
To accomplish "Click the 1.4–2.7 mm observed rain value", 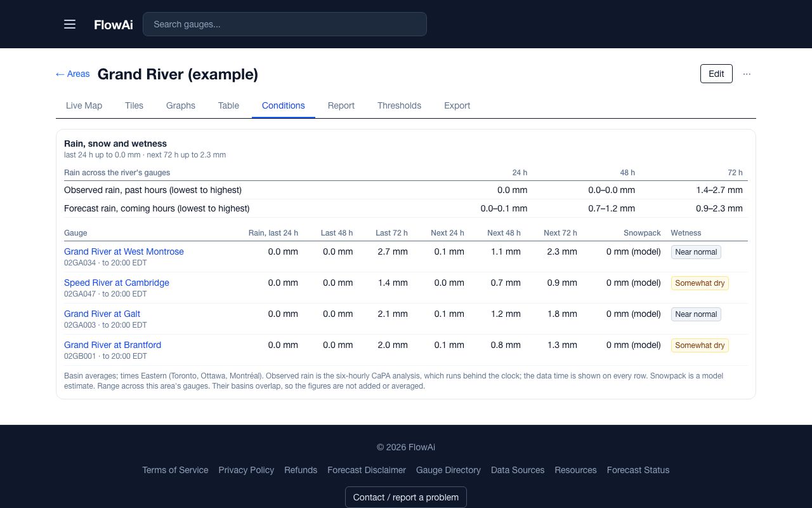I will pyautogui.click(x=719, y=190).
